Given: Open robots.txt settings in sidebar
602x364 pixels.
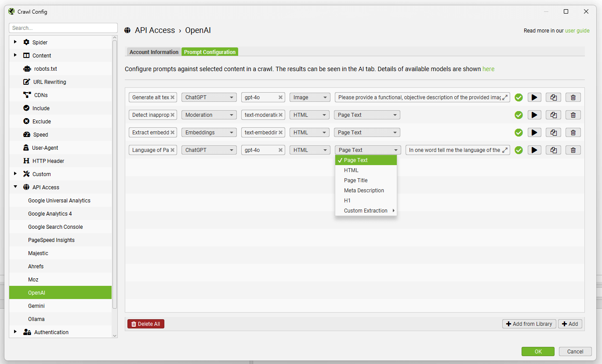Looking at the screenshot, I should (45, 69).
